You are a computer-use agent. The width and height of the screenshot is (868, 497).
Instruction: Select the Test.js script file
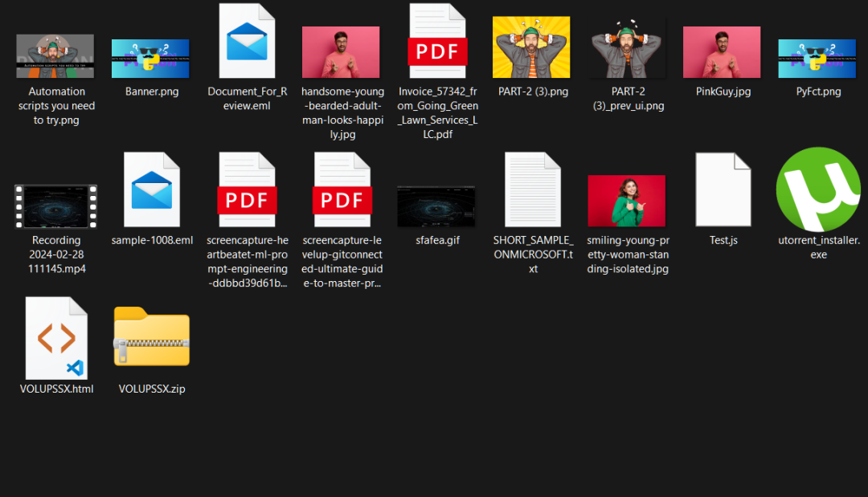pyautogui.click(x=723, y=189)
